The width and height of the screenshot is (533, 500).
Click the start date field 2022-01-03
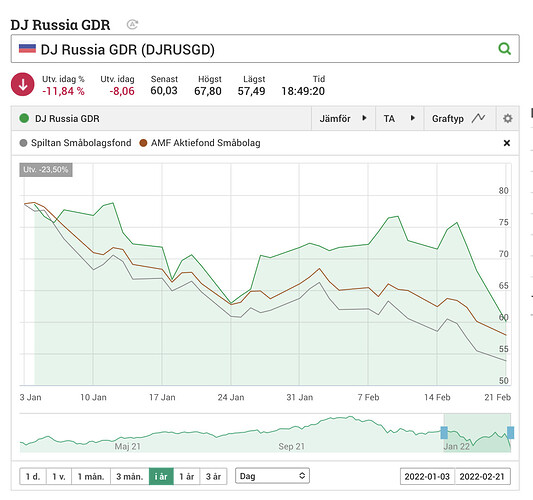[427, 477]
